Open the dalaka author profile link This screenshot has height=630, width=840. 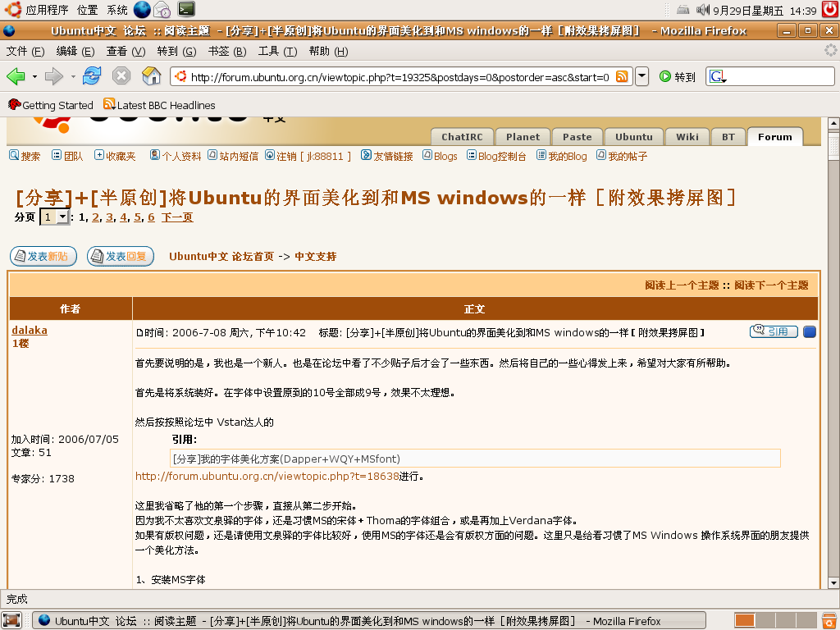(30, 330)
